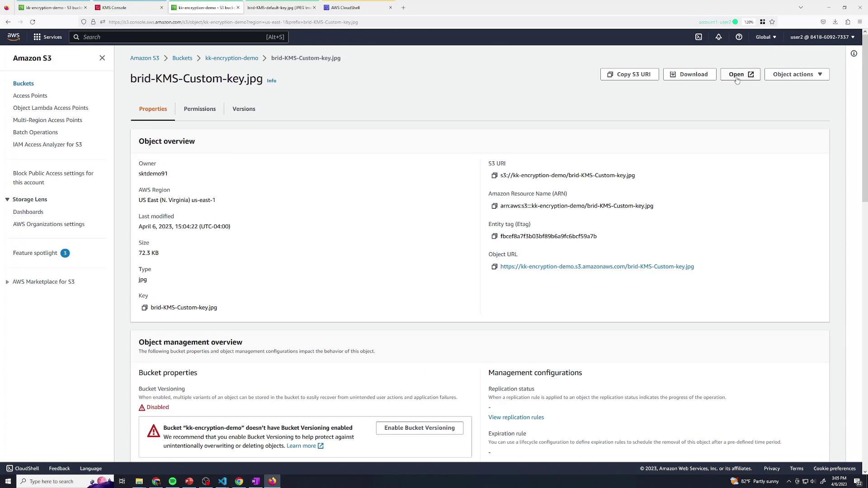Image resolution: width=868 pixels, height=488 pixels.
Task: Copy the Object URL icon
Action: click(x=494, y=267)
